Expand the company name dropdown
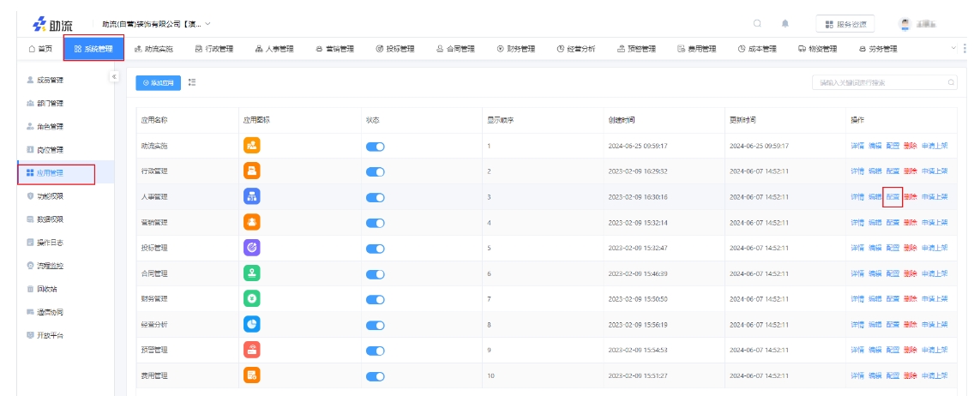The height and width of the screenshot is (396, 980). pyautogui.click(x=207, y=23)
